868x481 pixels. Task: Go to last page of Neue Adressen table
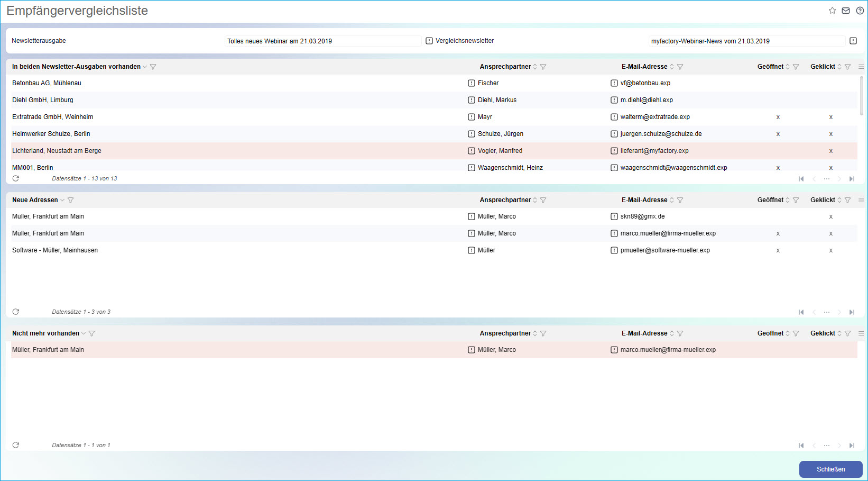852,312
